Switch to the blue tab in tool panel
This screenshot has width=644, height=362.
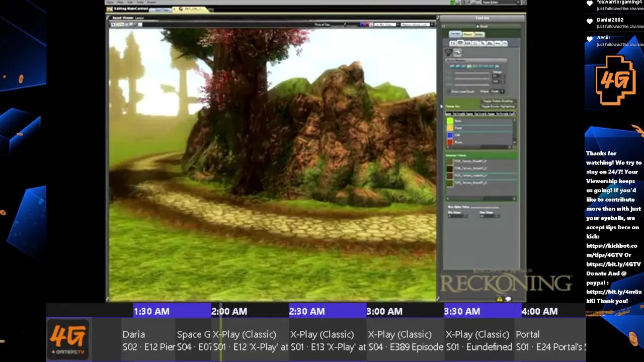click(455, 34)
